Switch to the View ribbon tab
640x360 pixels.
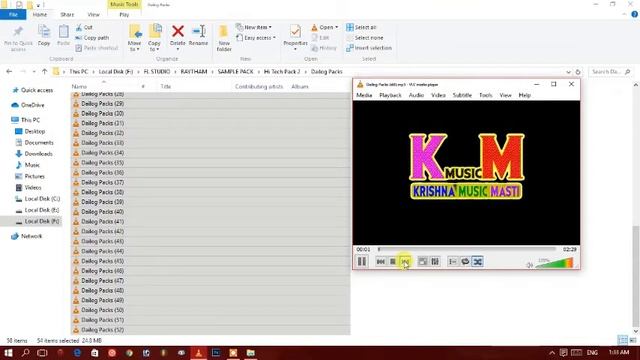pyautogui.click(x=93, y=14)
